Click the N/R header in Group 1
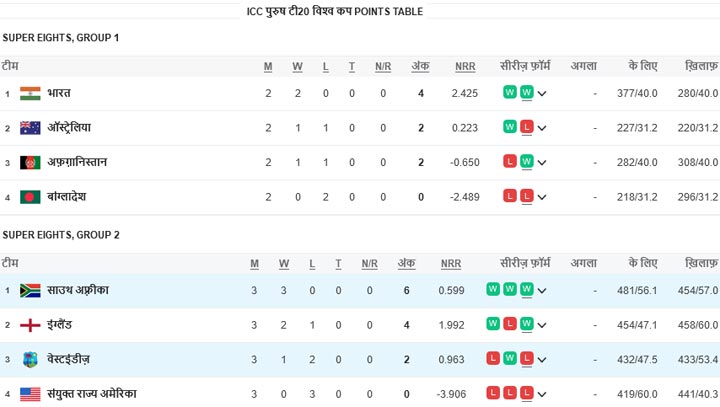This screenshot has width=720, height=407. pos(383,67)
